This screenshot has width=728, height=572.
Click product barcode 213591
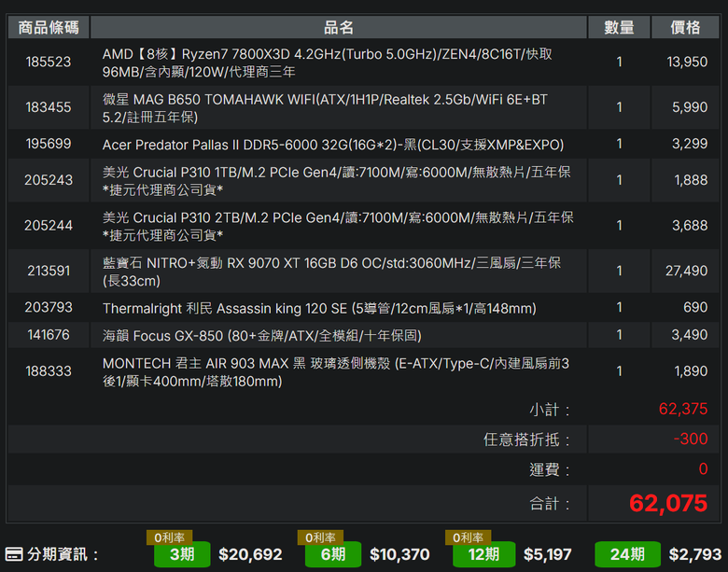(49, 271)
